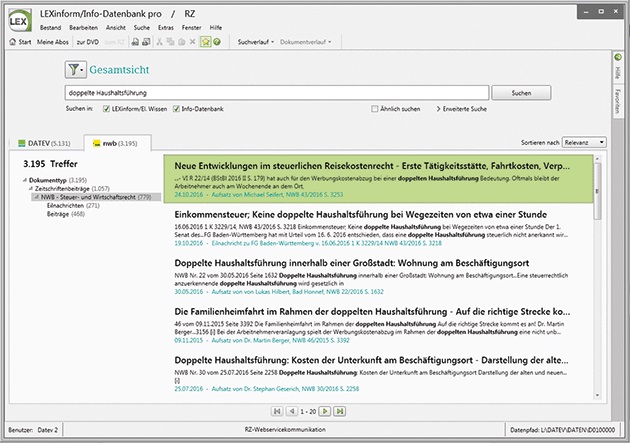The image size is (630, 443).
Task: Open the filter funnel button beside Gesamtsicht
Action: pyautogui.click(x=77, y=69)
